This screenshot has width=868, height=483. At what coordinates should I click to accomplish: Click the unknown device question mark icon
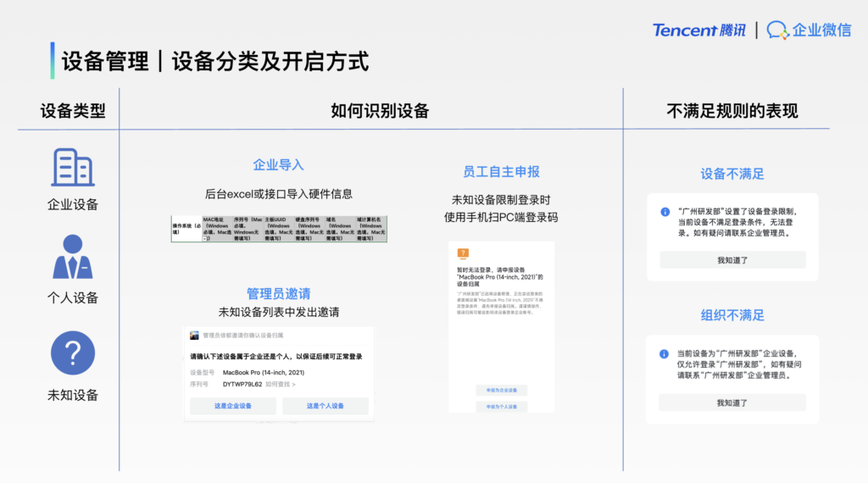click(x=73, y=353)
